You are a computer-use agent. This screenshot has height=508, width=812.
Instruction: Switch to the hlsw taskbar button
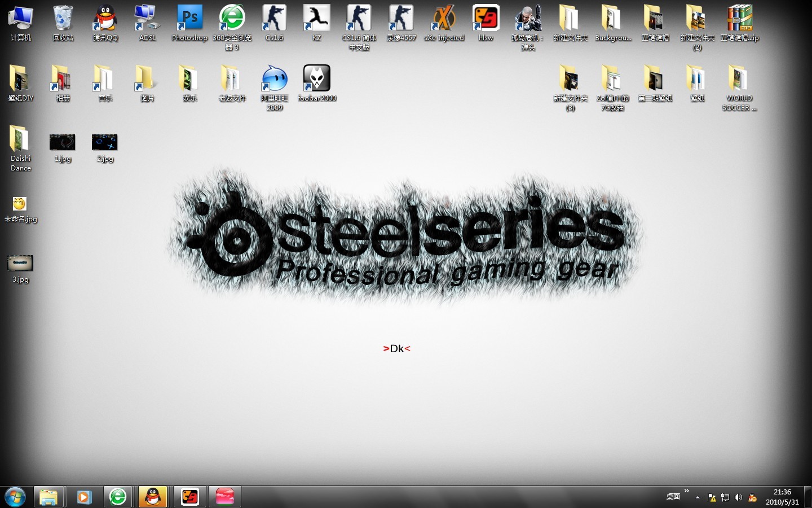[189, 497]
